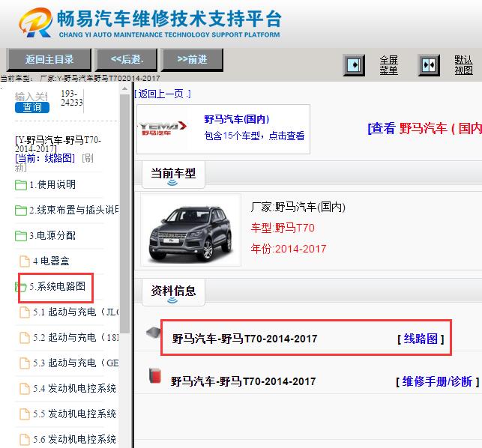Image resolution: width=482 pixels, height=448 pixels.
Task: Open folder icon for 1.使用说明
Action: (x=20, y=185)
